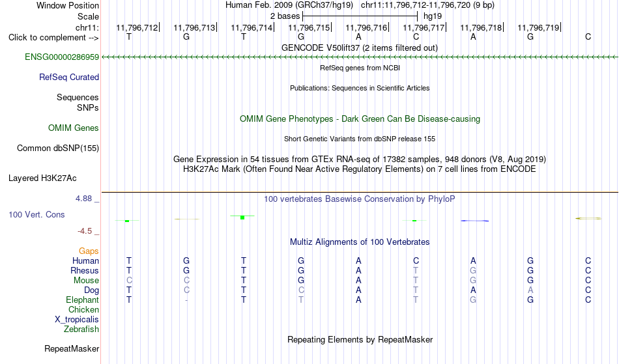Select the RepeatMasker track label
619x364 pixels.
pyautogui.click(x=72, y=348)
